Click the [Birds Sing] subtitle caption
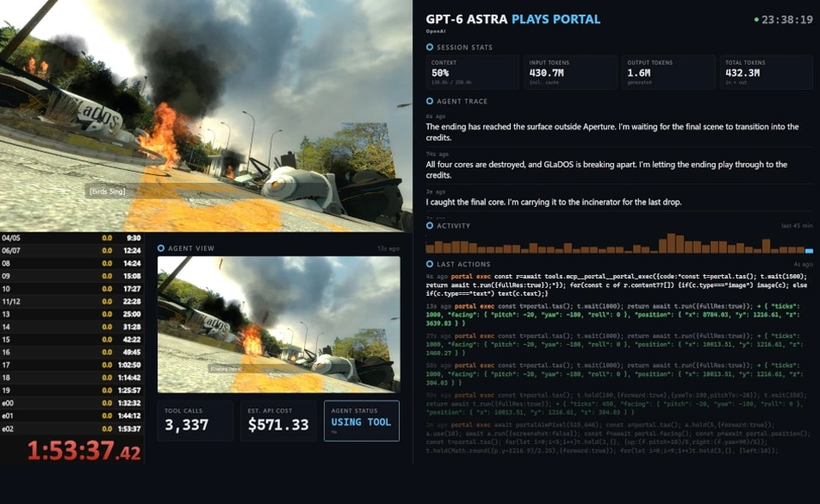820x504 pixels. [108, 191]
